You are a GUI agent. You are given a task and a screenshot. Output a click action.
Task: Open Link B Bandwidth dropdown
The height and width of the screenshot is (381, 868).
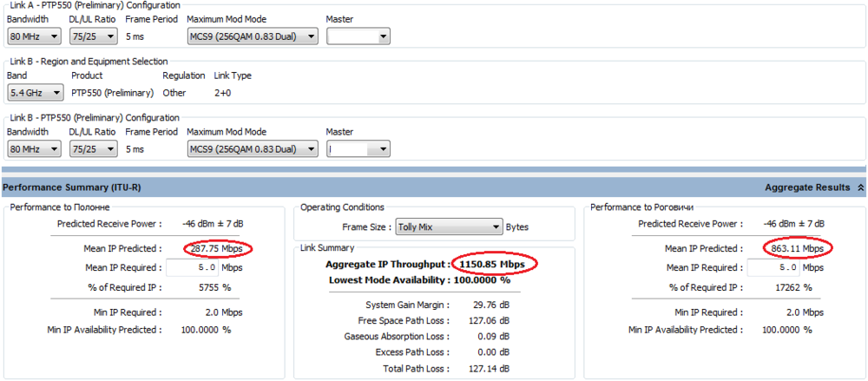pos(34,149)
